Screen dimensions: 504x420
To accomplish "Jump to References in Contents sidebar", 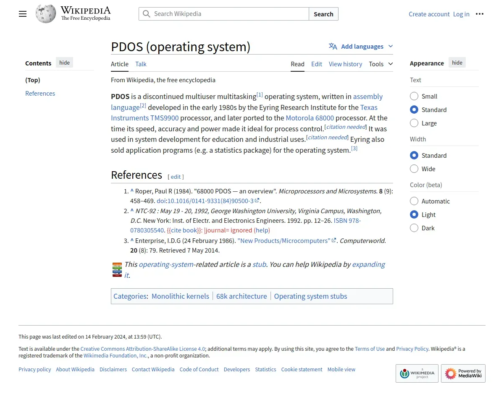I will point(40,93).
